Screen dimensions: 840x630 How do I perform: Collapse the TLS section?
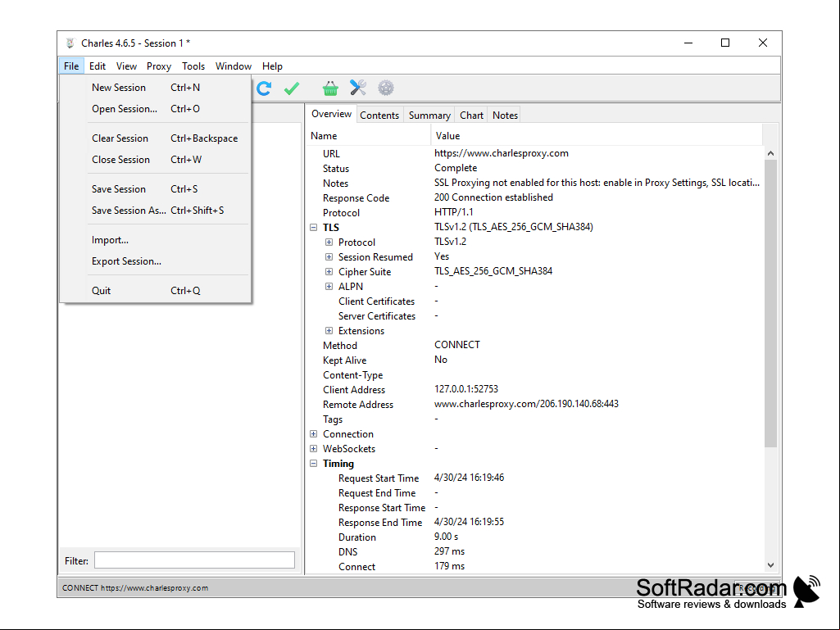[x=313, y=228]
